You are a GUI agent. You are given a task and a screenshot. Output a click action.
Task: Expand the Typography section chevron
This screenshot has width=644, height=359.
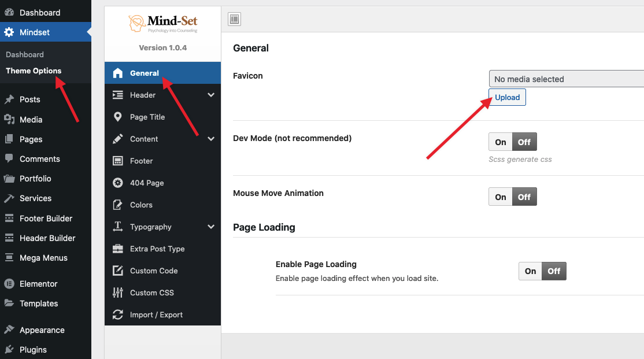(211, 227)
